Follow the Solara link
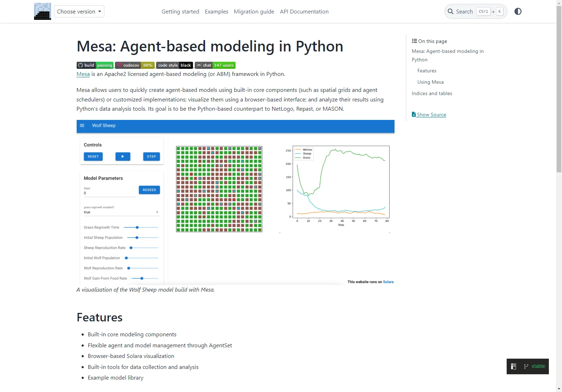 click(388, 282)
